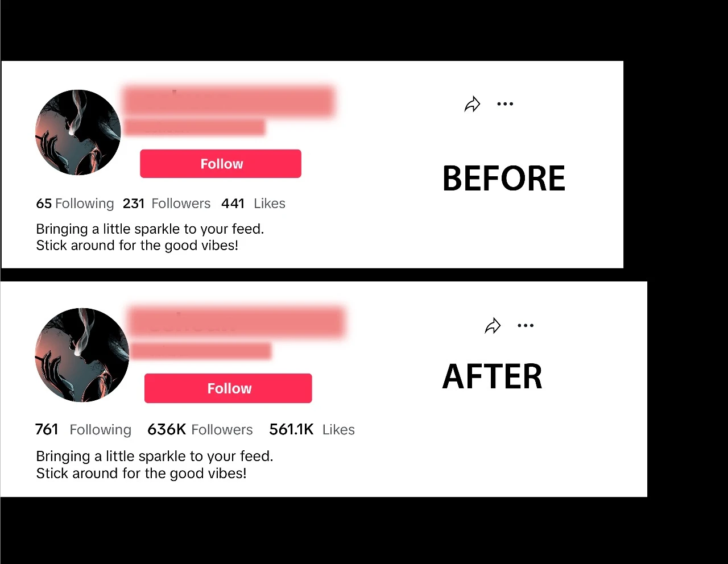Click the 441 Likes count
The image size is (728, 564).
tap(253, 204)
